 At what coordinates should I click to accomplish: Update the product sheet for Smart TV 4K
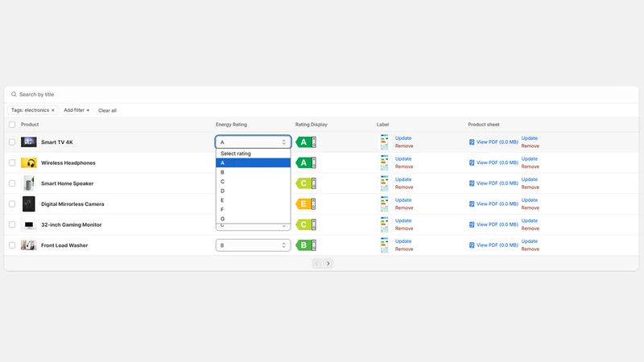click(530, 138)
